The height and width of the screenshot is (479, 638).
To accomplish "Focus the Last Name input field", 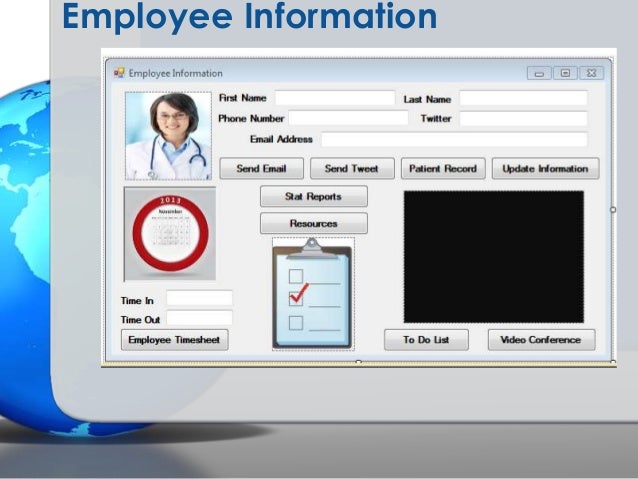I will tap(523, 98).
